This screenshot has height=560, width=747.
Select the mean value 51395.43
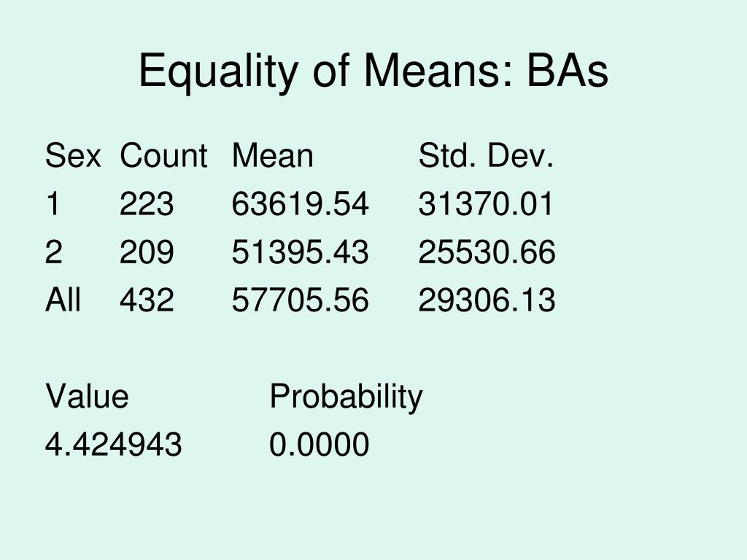coord(300,252)
